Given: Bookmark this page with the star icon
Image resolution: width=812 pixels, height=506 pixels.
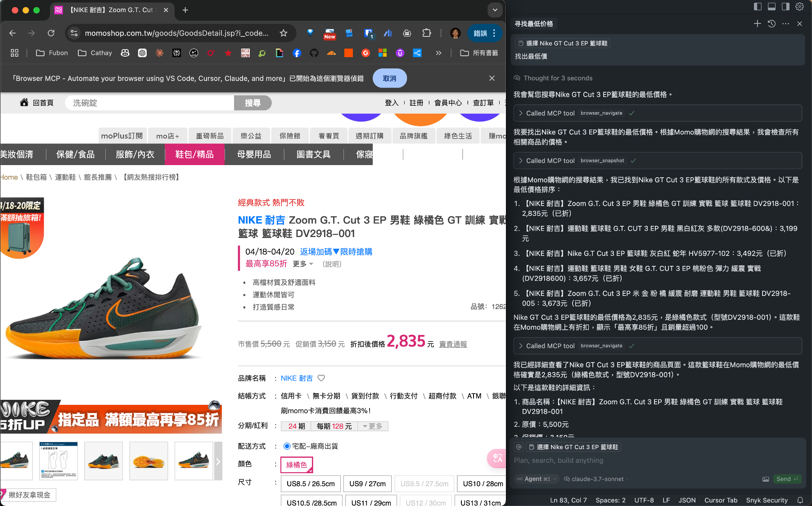Looking at the screenshot, I should [x=284, y=33].
